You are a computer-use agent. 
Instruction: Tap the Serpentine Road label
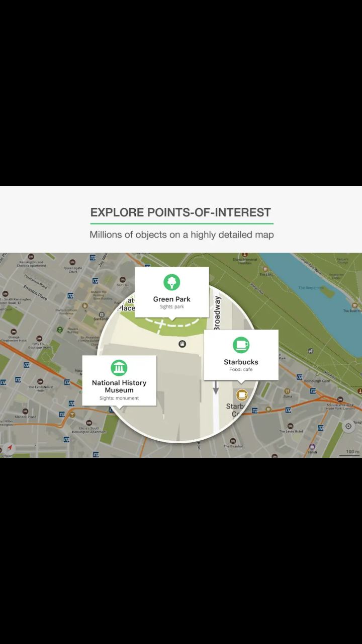point(310,265)
